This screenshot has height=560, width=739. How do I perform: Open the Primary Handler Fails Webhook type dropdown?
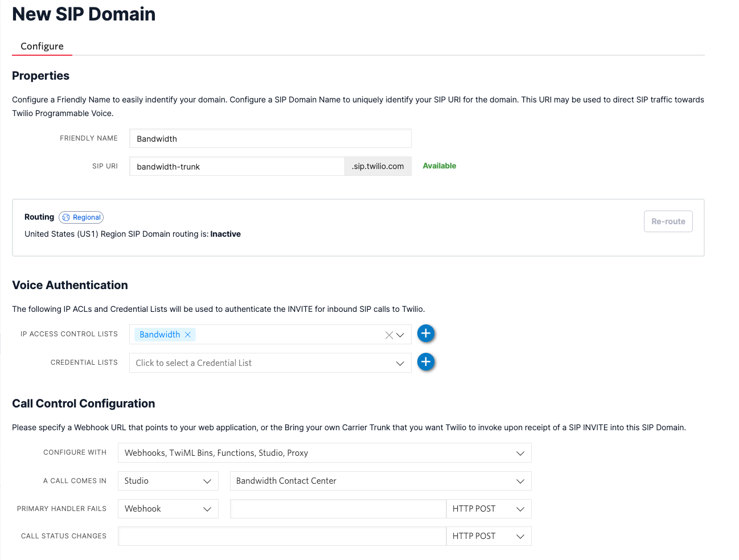point(168,509)
